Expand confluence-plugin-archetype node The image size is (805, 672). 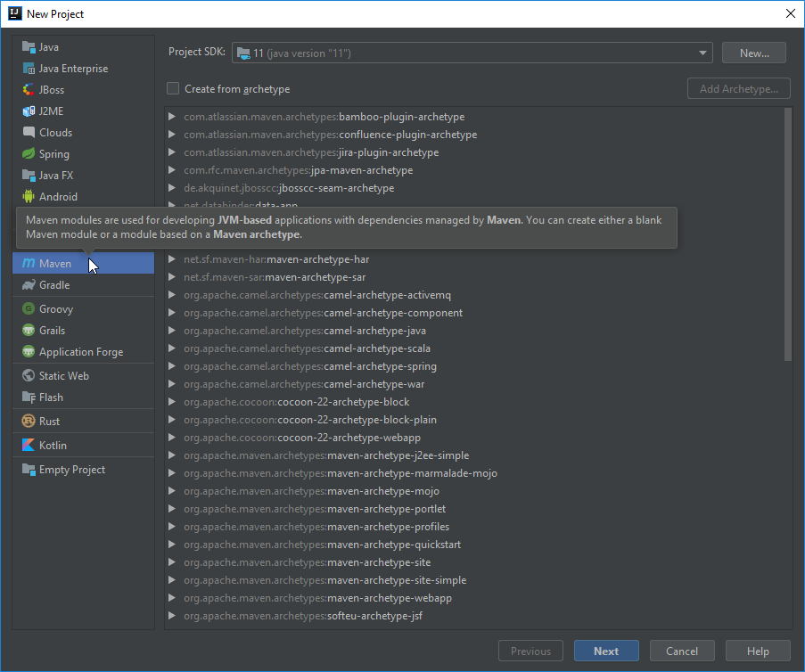(172, 135)
